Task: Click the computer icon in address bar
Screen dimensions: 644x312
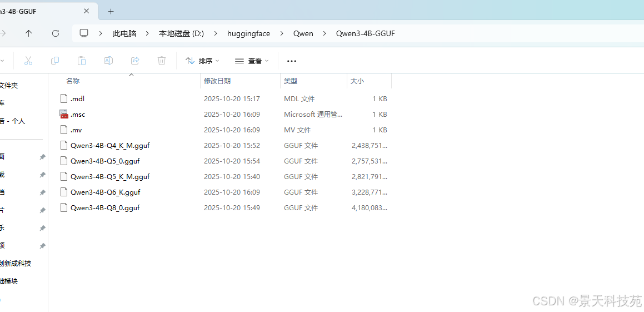Action: [84, 33]
